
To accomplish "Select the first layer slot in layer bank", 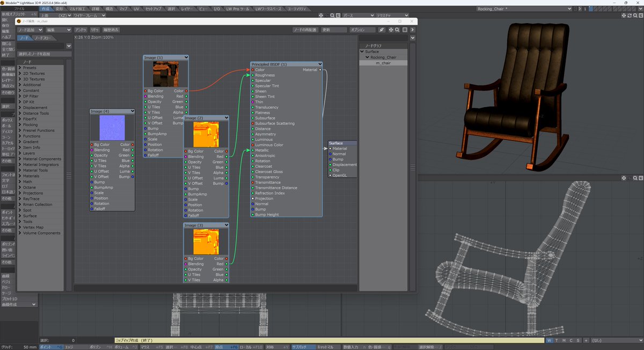I will (591, 9).
